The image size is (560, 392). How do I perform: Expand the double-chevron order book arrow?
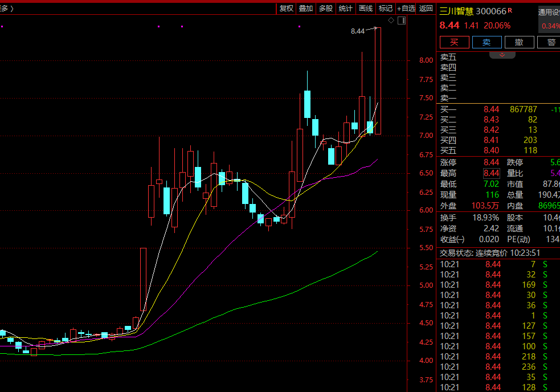pos(502,55)
